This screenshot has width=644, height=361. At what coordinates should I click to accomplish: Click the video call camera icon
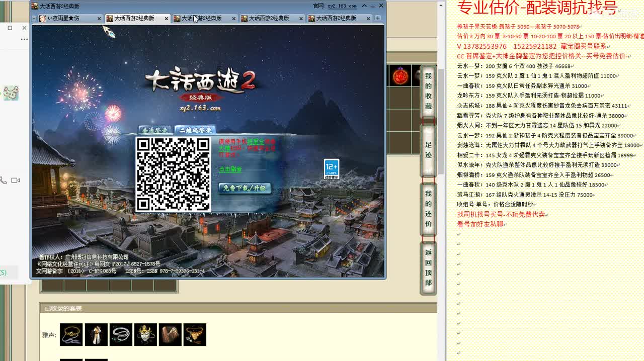pos(16,180)
